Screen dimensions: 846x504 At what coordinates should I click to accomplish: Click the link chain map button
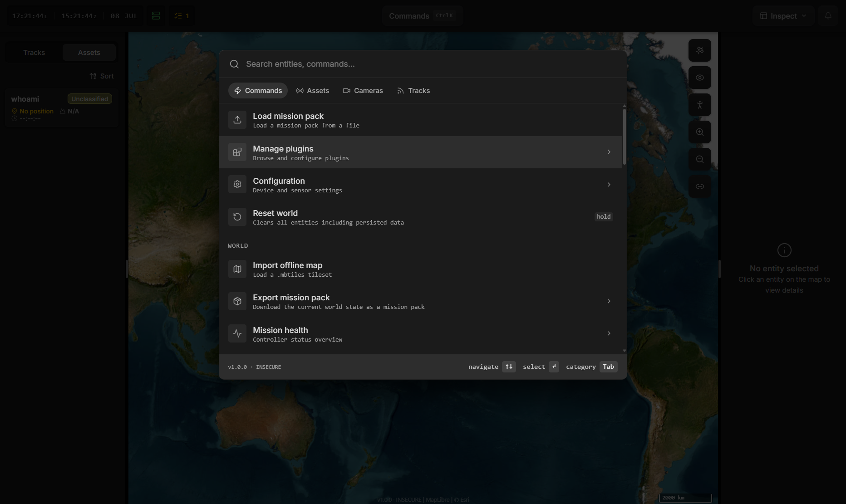point(700,186)
